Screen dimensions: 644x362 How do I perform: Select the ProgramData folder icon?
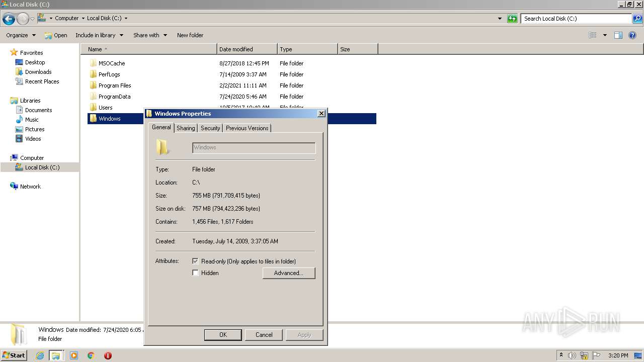[x=93, y=97]
